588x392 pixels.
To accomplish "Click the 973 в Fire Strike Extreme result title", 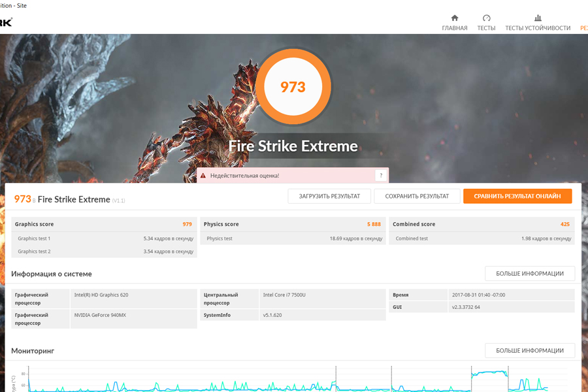I will (69, 199).
